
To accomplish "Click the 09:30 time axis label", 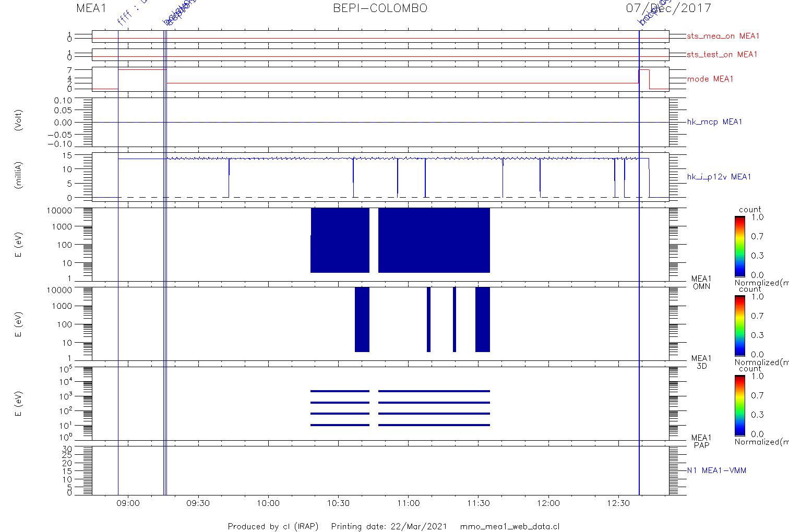I will (198, 503).
